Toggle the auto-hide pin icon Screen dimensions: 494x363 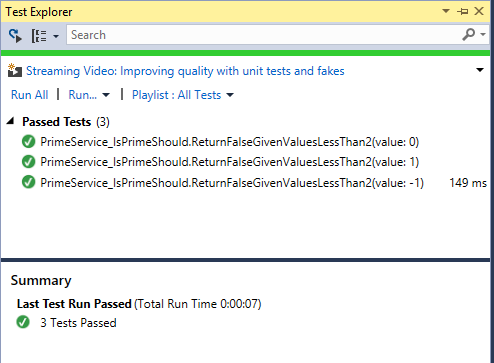point(462,12)
